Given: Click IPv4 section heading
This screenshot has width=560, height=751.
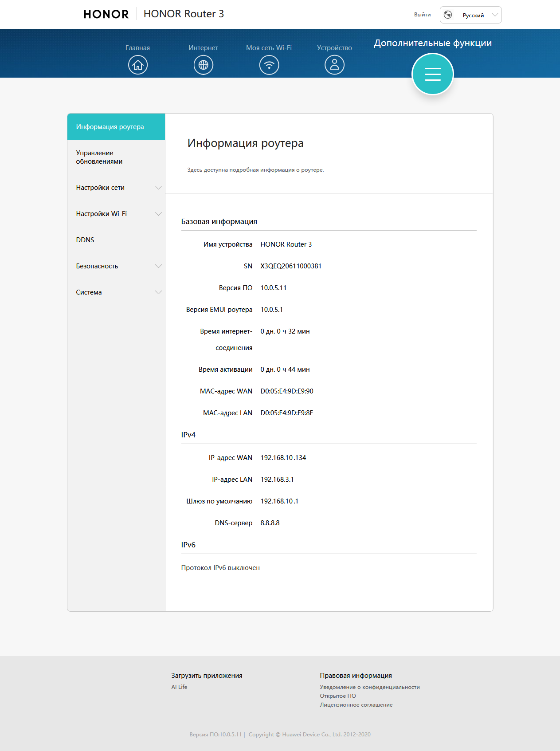Looking at the screenshot, I should tap(188, 435).
